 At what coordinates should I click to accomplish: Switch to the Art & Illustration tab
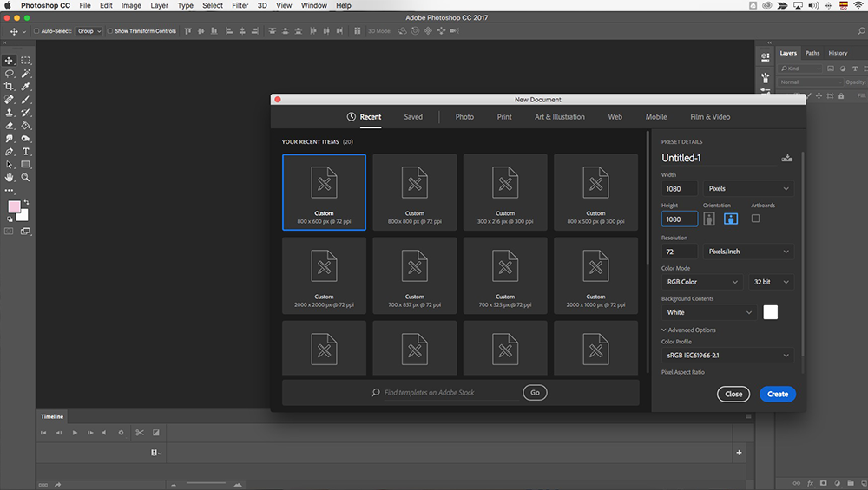click(x=560, y=117)
